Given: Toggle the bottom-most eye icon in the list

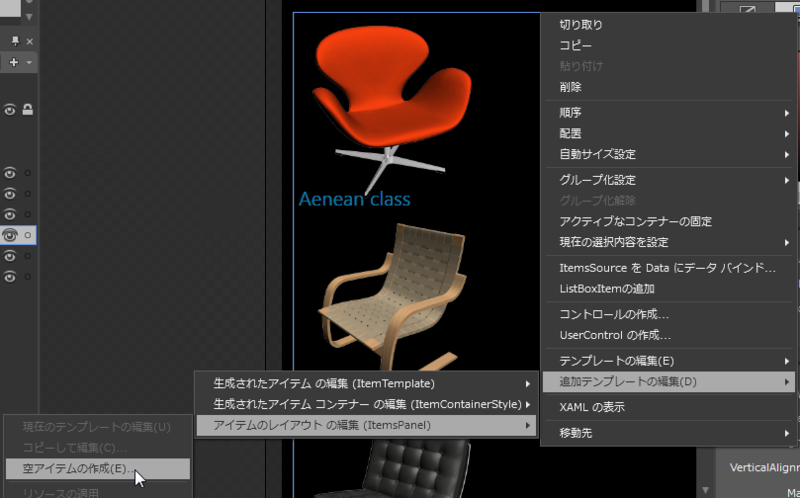Looking at the screenshot, I should 10,277.
